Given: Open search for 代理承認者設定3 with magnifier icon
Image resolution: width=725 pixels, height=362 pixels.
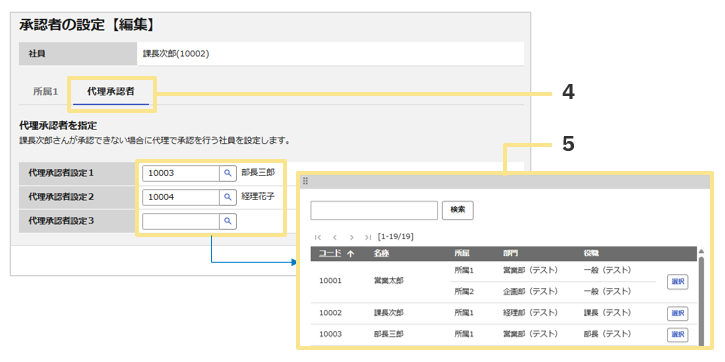Looking at the screenshot, I should pos(227,221).
